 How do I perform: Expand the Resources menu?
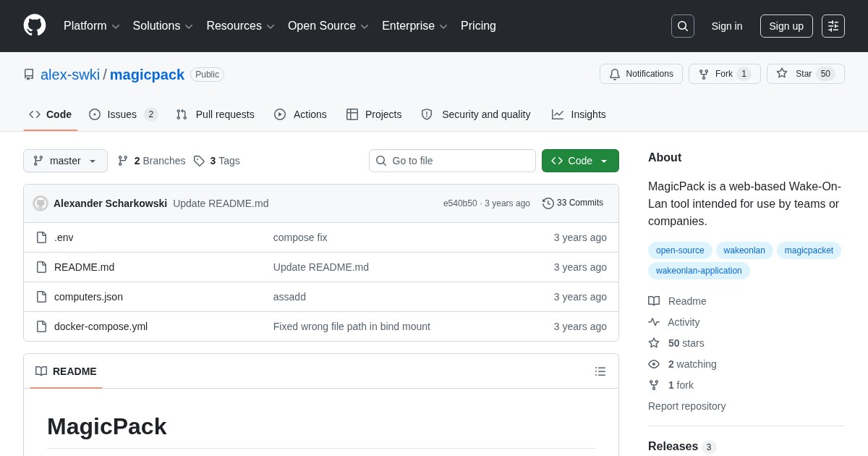(x=240, y=26)
